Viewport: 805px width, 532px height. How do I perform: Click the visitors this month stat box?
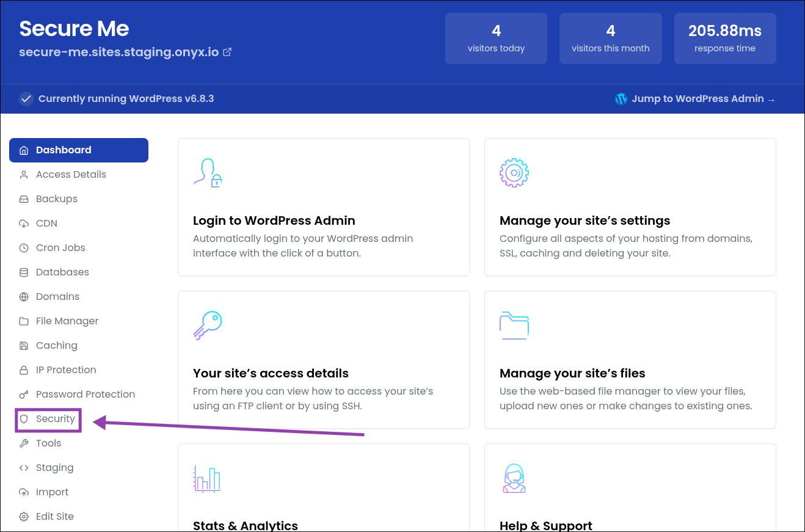[611, 38]
